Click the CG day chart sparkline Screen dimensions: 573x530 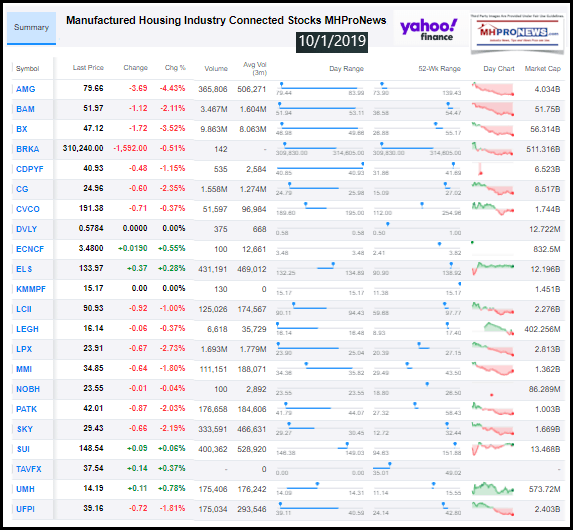tap(493, 189)
